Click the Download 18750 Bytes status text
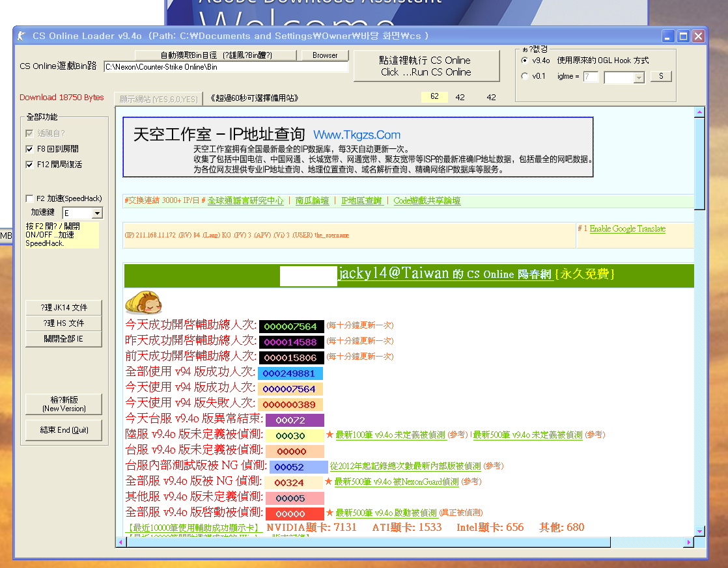Viewport: 728px width, 568px height. click(x=62, y=98)
